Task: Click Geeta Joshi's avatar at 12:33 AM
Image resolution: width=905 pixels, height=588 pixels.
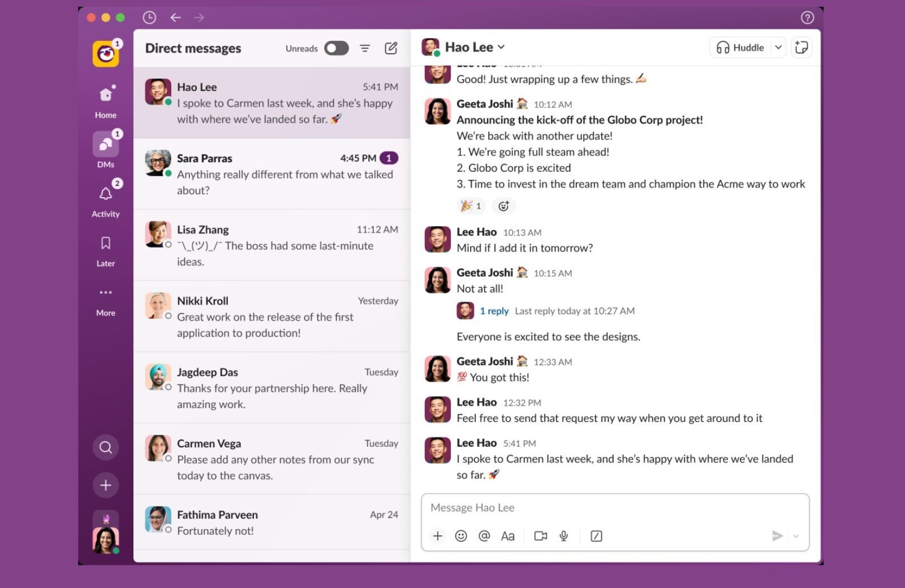Action: [438, 369]
